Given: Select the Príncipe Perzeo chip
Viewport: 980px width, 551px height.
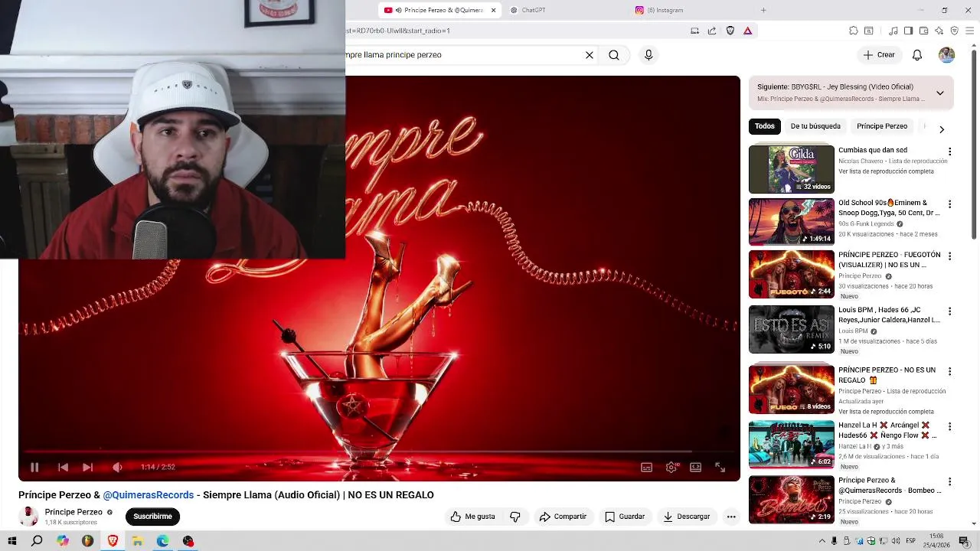Looking at the screenshot, I should pos(882,126).
